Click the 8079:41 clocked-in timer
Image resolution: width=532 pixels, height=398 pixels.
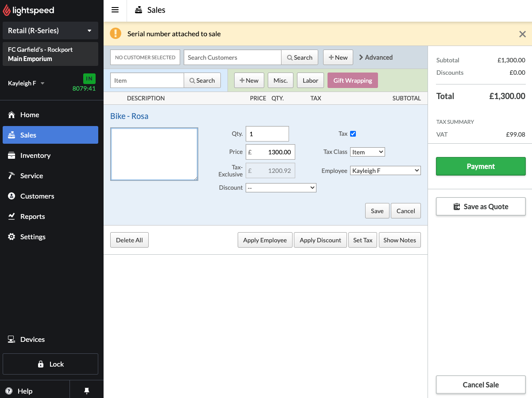84,88
